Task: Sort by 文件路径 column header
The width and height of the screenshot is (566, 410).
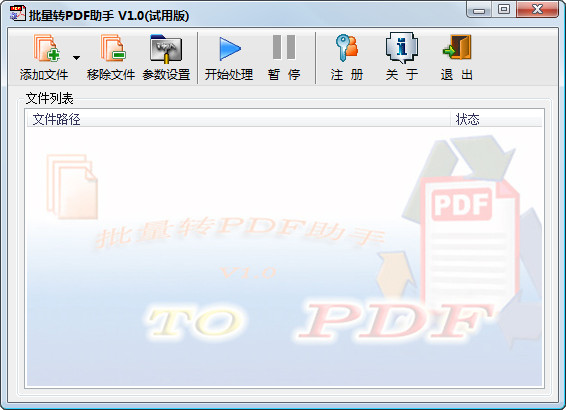Action: pyautogui.click(x=239, y=119)
